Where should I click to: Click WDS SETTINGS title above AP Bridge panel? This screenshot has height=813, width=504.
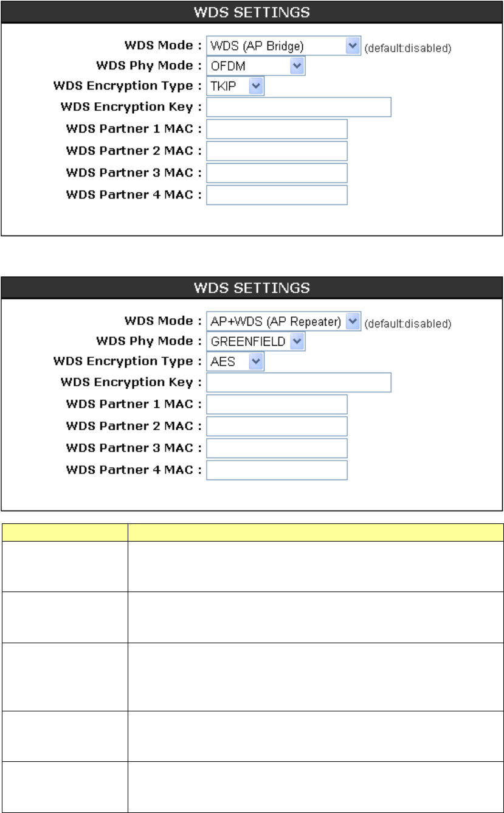[252, 12]
